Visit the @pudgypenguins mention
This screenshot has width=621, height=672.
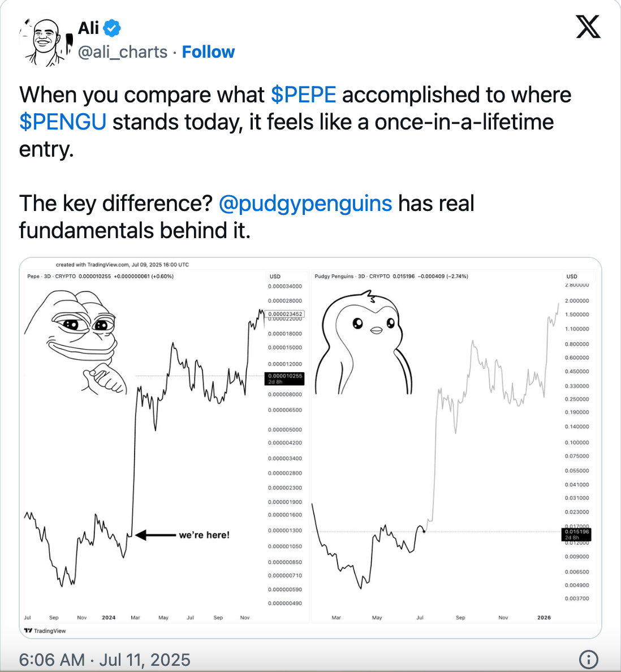(x=305, y=204)
